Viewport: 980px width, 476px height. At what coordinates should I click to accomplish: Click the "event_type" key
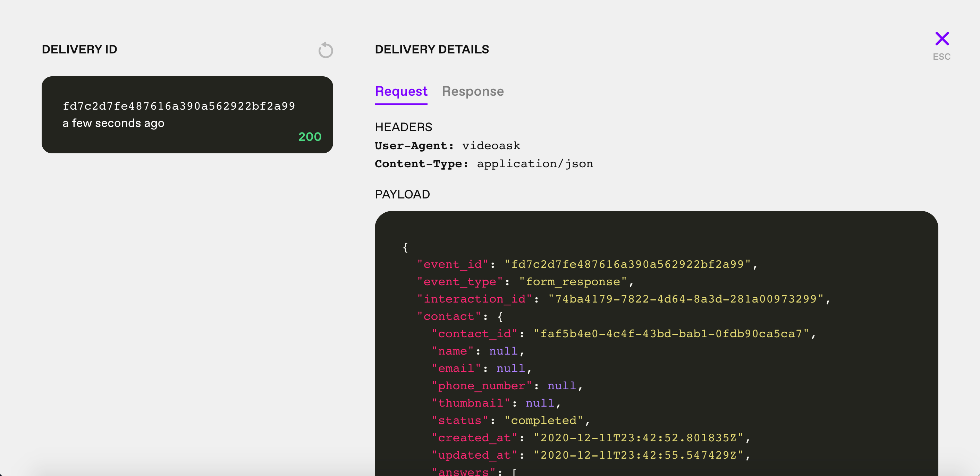[459, 282]
